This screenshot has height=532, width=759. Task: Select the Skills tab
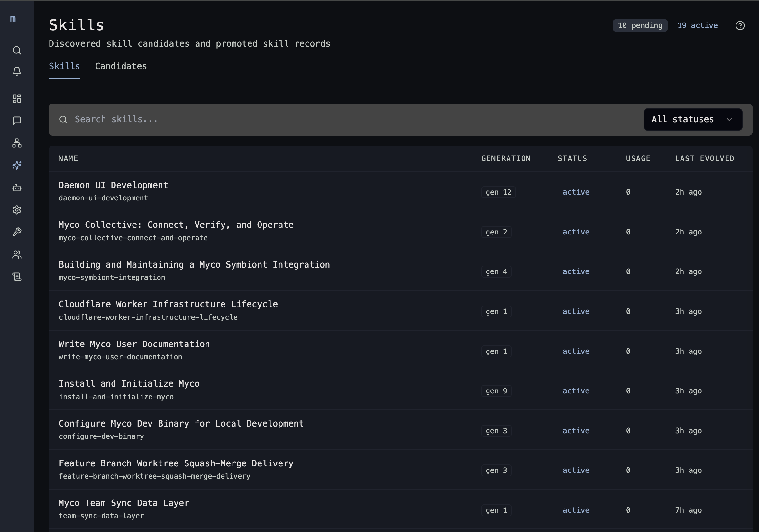pos(64,66)
